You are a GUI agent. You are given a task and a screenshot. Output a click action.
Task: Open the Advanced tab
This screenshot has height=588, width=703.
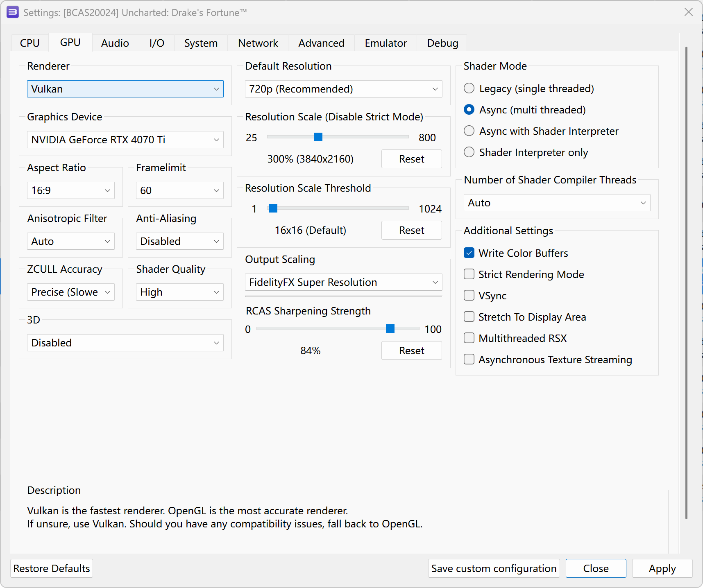[321, 43]
